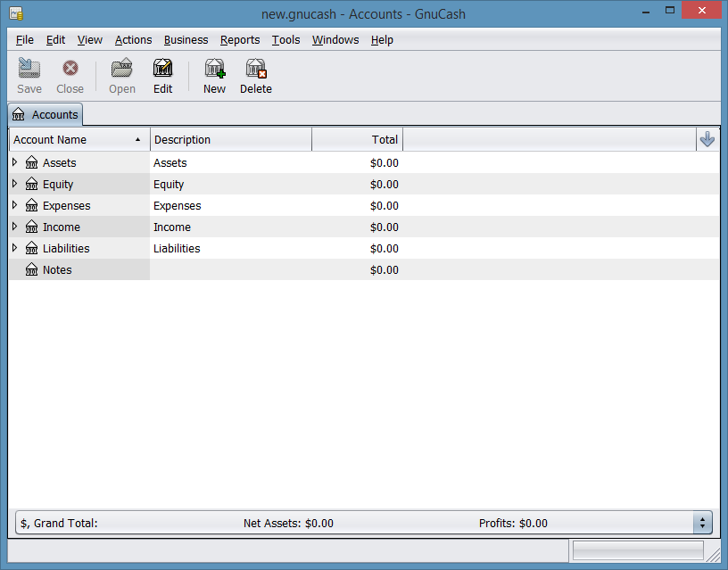Switch to the Accounts tab
This screenshot has width=728, height=570.
pos(45,114)
